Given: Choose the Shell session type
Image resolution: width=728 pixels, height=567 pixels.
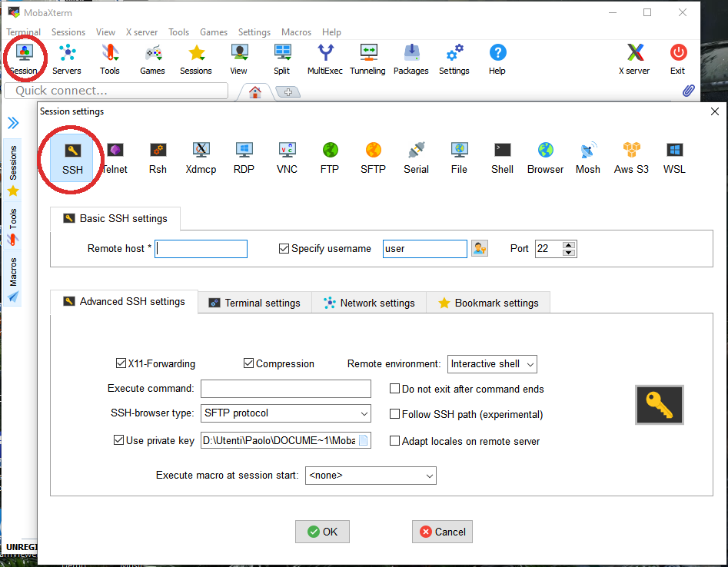Looking at the screenshot, I should pyautogui.click(x=502, y=159).
